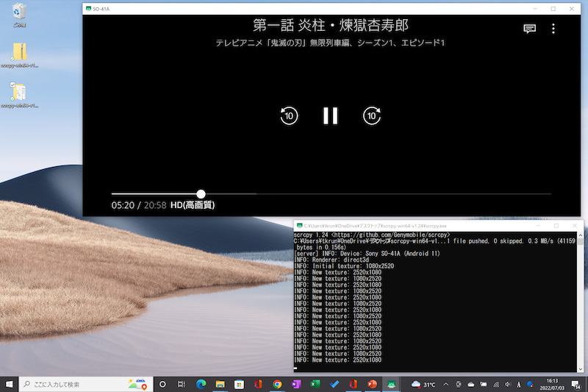Rewind the video 10 seconds
Screen dimensions: 588x392
[289, 115]
